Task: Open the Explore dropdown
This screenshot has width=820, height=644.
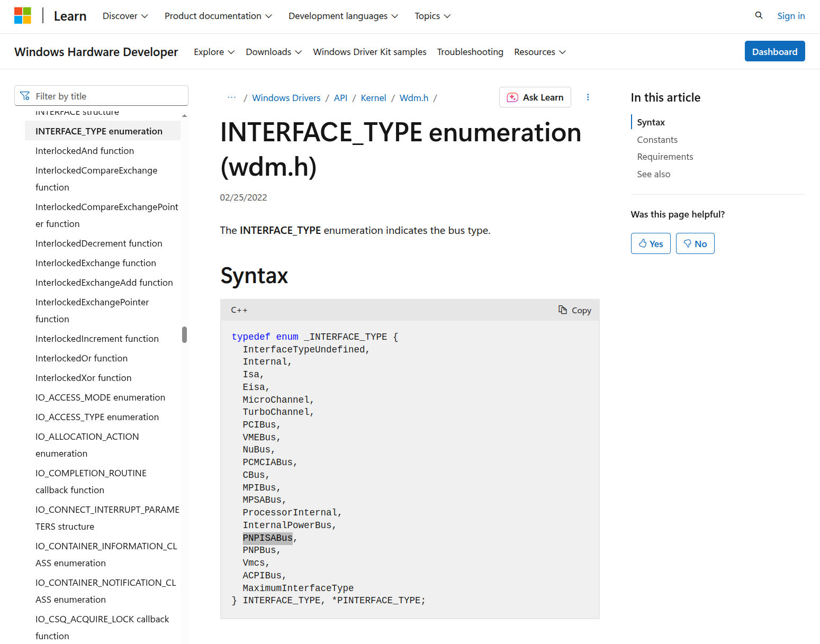Action: click(x=214, y=52)
